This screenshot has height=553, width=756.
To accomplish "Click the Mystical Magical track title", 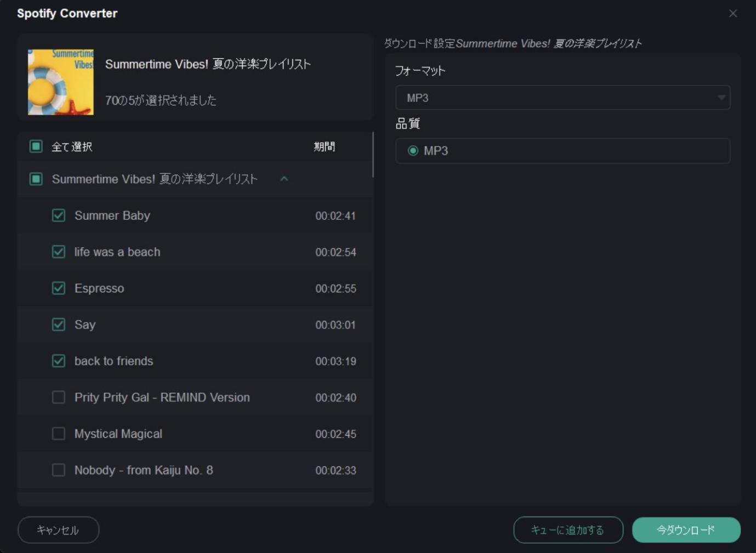I will coord(118,434).
